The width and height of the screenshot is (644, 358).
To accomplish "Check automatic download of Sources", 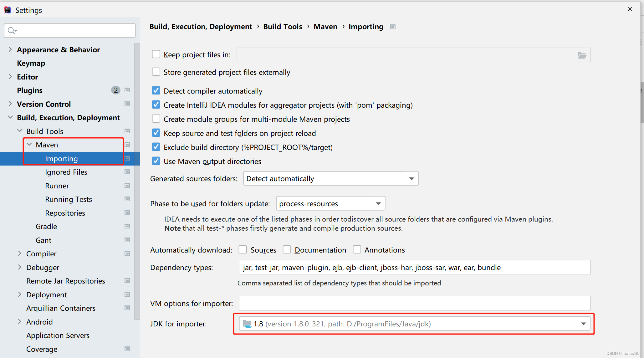I will tap(243, 250).
